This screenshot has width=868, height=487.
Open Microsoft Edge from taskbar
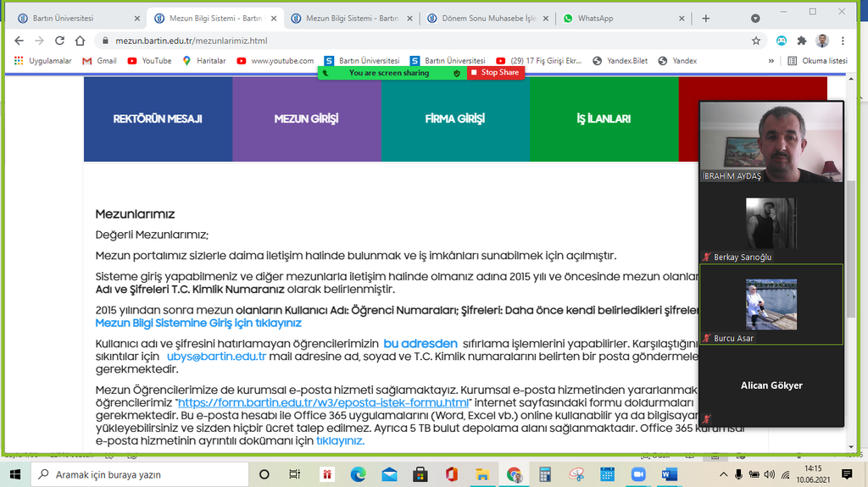coord(359,474)
